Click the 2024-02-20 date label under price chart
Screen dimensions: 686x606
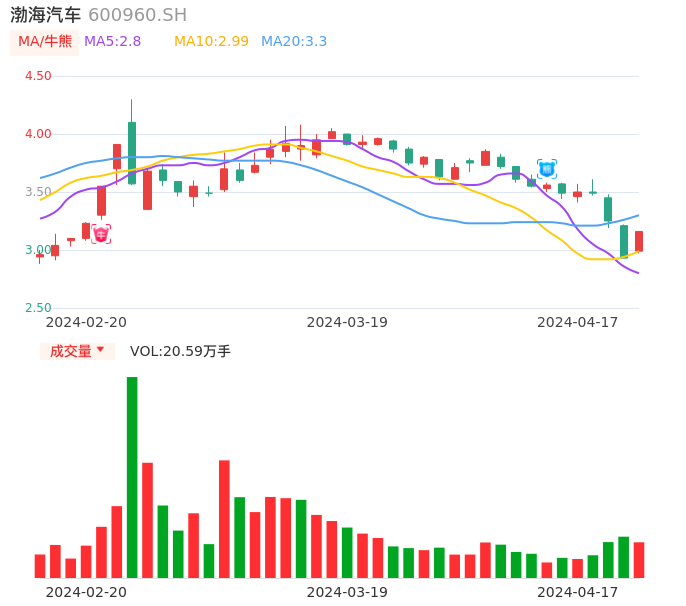click(86, 322)
